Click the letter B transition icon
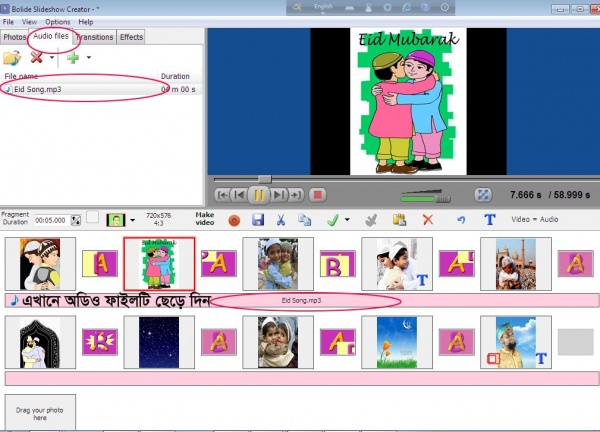This screenshot has width=600, height=432. pyautogui.click(x=338, y=264)
